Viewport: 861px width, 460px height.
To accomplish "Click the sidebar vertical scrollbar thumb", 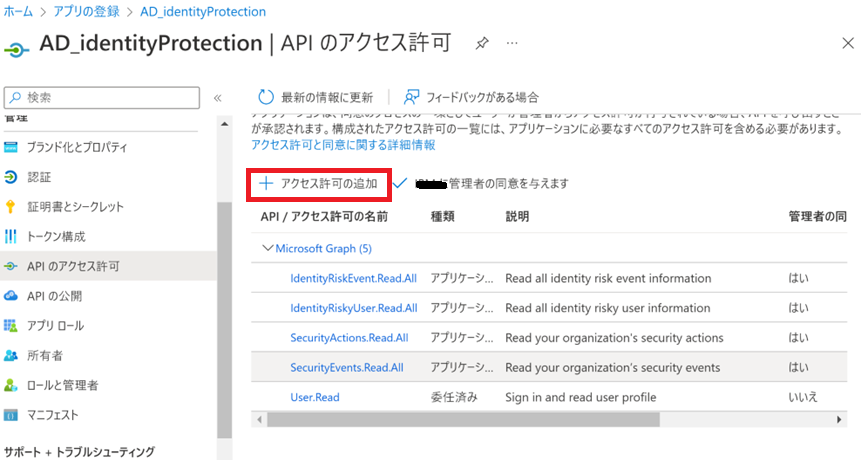I will tap(225, 319).
